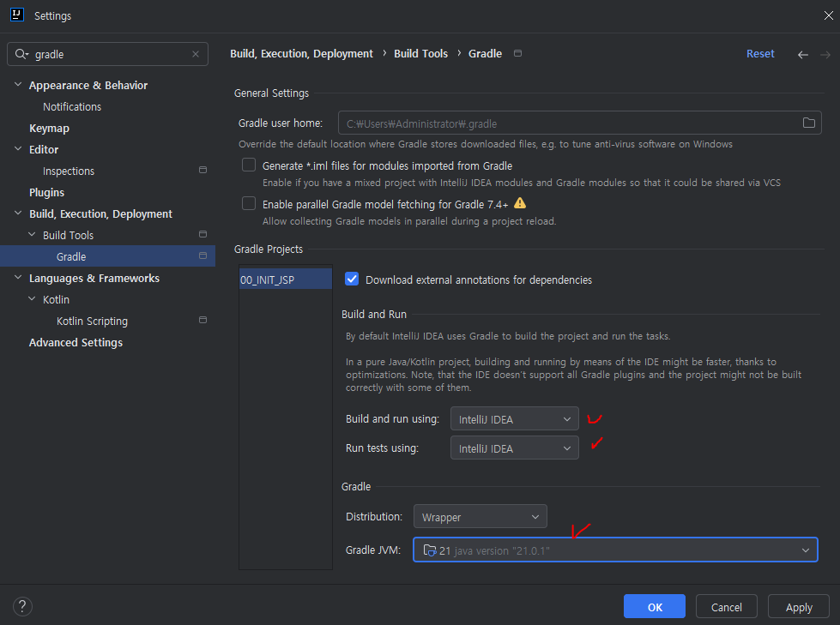Collapse the Editor tree node
840x625 pixels.
click(18, 149)
